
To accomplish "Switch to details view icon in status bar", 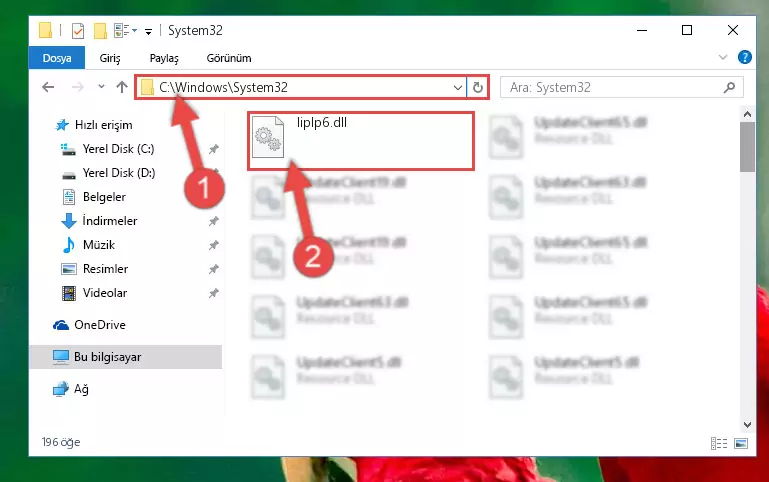I will coord(718,443).
